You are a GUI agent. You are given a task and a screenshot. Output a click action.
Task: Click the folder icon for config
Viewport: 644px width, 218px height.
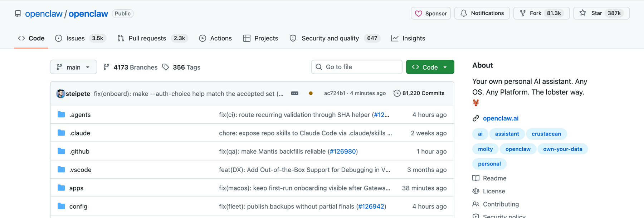click(x=61, y=206)
